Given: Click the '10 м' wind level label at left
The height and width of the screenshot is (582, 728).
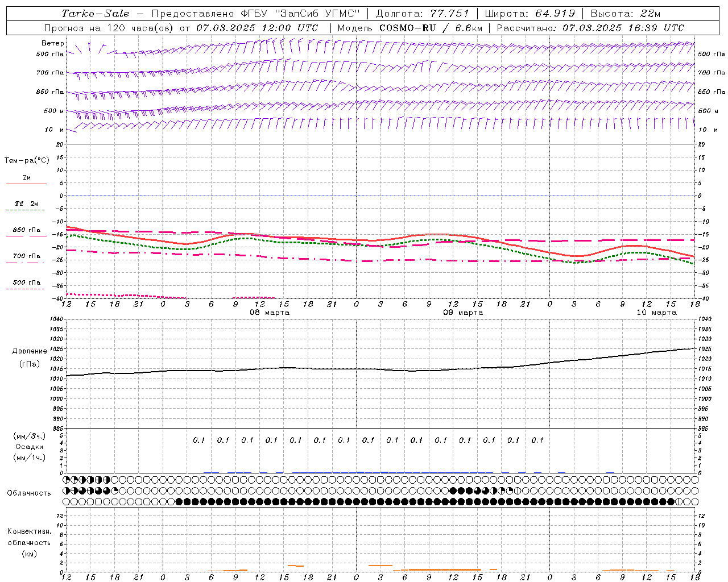Looking at the screenshot, I should tap(54, 130).
